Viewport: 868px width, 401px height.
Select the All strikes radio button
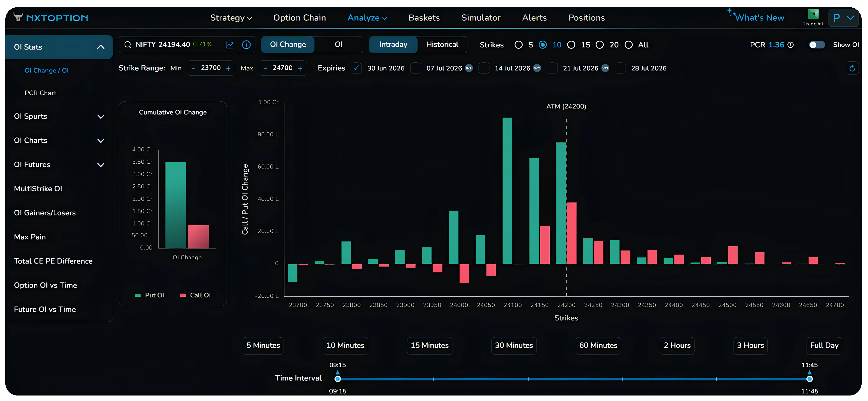click(x=628, y=45)
